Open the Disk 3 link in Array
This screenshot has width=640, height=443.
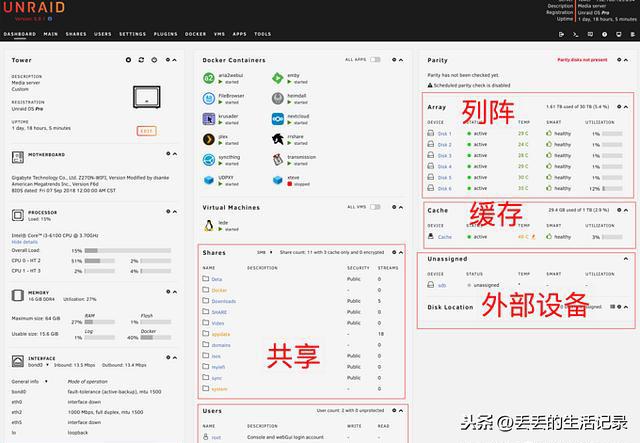tap(444, 156)
